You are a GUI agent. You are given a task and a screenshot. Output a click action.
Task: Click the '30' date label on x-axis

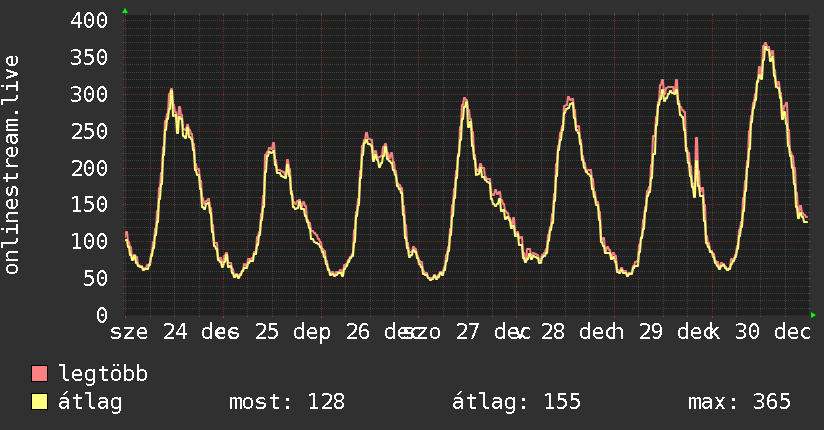(747, 332)
